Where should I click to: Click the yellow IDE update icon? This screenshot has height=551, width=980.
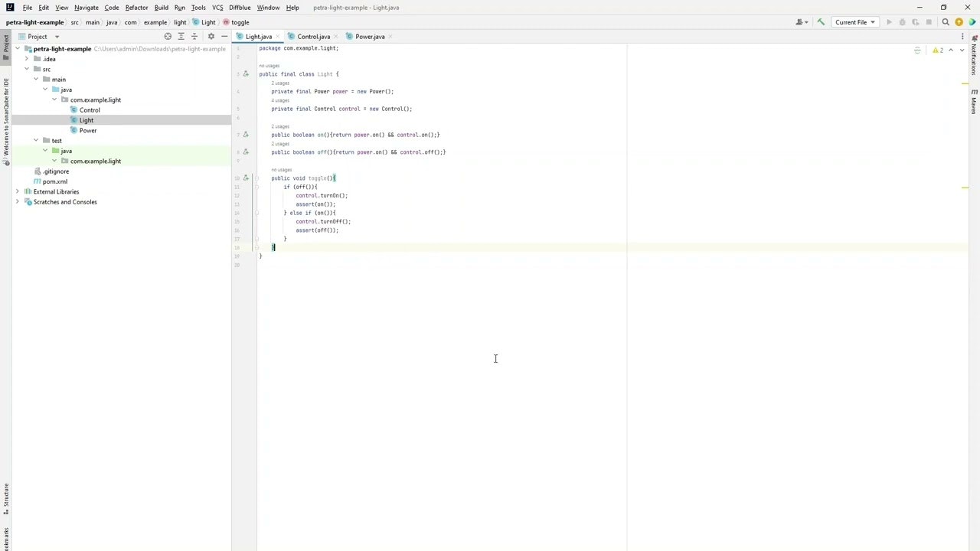(x=959, y=22)
